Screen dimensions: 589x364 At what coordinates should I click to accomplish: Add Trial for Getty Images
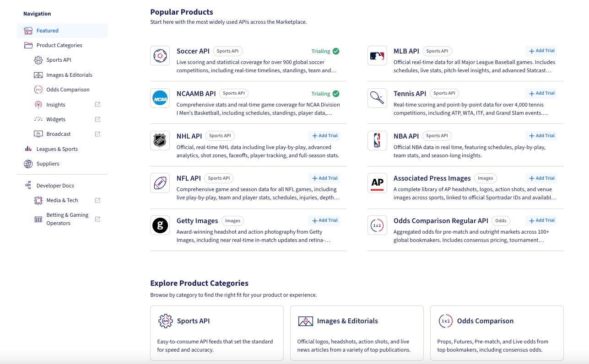(324, 220)
